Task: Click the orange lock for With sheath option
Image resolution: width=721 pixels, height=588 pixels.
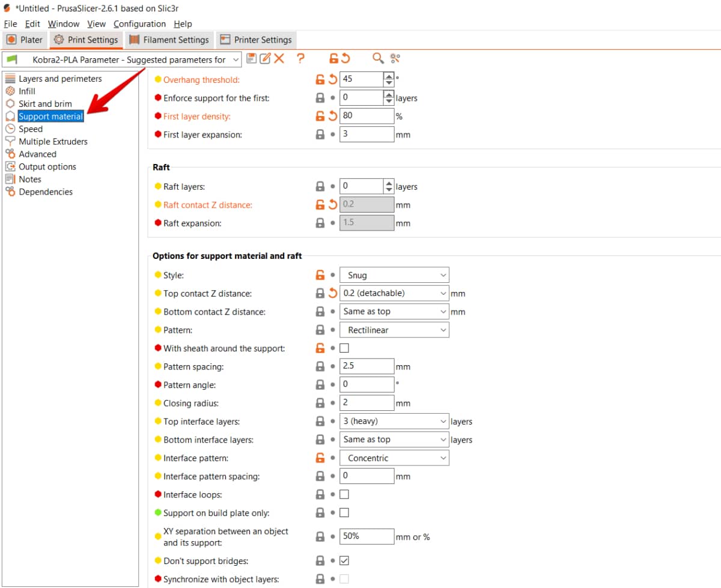Action: click(x=320, y=348)
